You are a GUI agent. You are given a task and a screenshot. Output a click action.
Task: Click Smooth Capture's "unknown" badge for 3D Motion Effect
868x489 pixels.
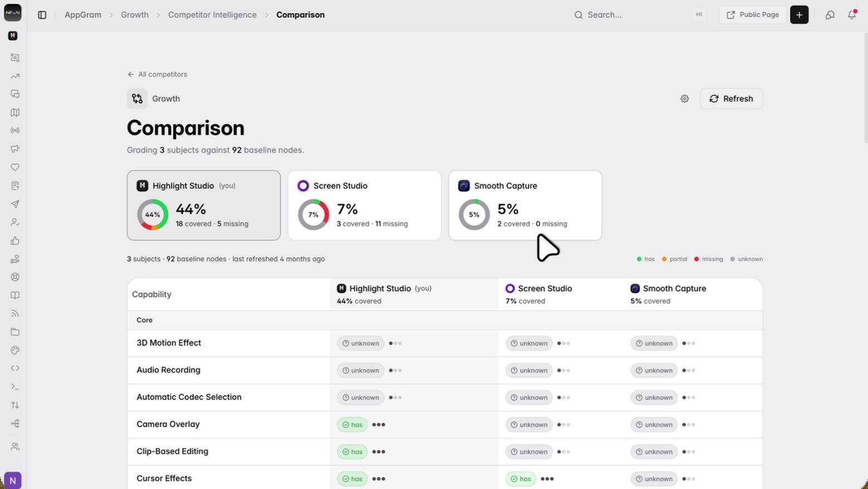[x=654, y=343]
